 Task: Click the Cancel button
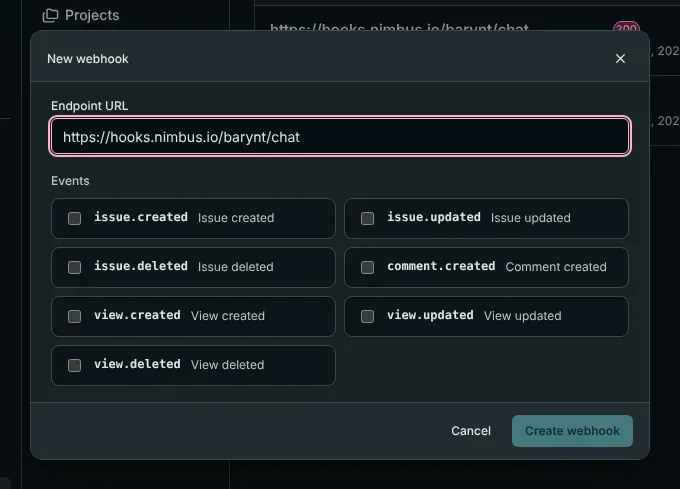(471, 431)
